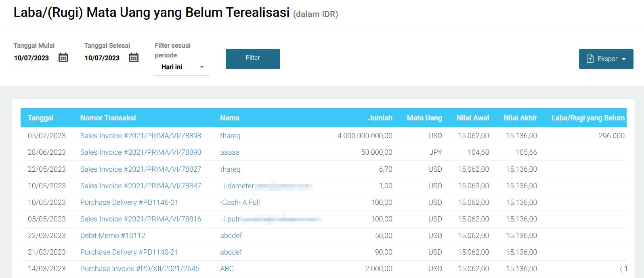
Task: Open the Tanggal Selesai calendar picker icon
Action: click(x=134, y=57)
